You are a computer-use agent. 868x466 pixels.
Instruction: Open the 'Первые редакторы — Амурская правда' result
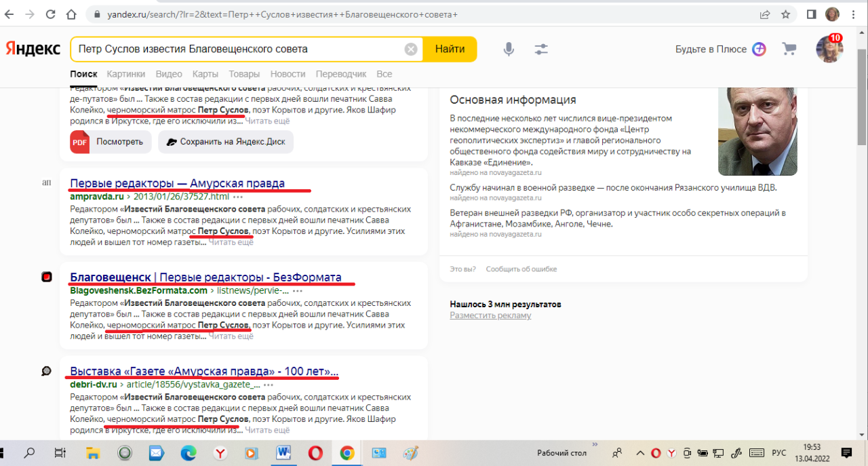[x=178, y=183]
